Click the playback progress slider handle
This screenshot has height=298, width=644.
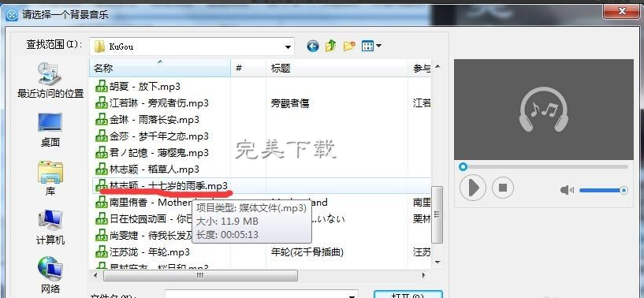[x=463, y=166]
